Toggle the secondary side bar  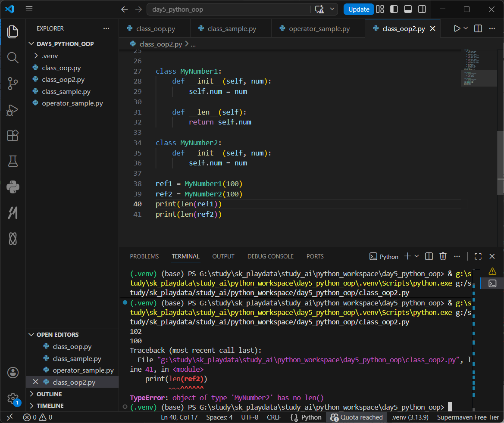click(422, 9)
